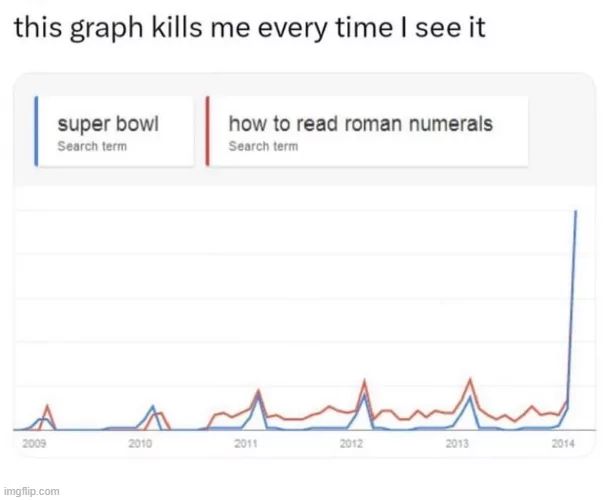Click the blue line peak near 2010
This screenshot has width=608, height=500.
[152, 406]
